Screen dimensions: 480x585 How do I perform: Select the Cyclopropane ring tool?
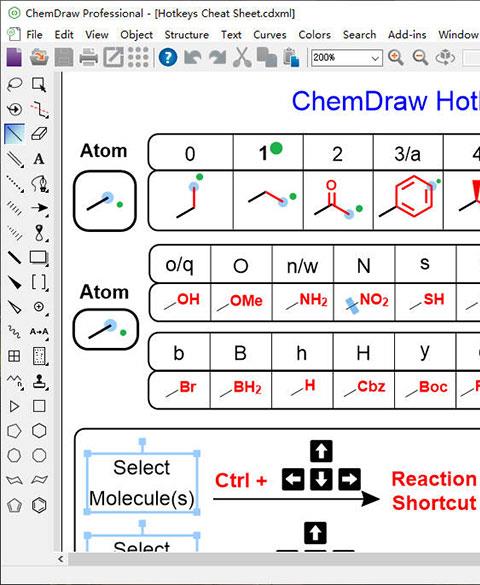[15, 406]
